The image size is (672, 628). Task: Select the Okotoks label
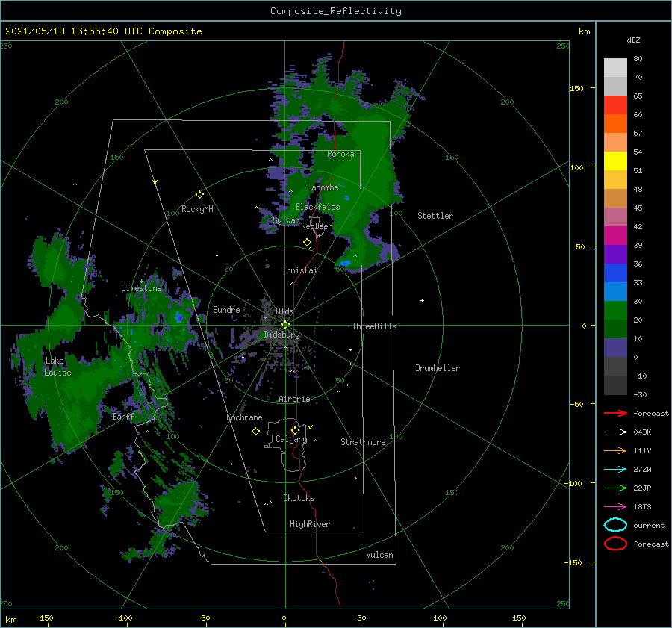(x=299, y=498)
